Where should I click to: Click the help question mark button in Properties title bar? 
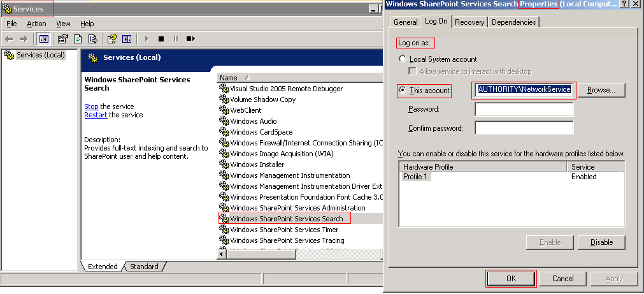624,4
